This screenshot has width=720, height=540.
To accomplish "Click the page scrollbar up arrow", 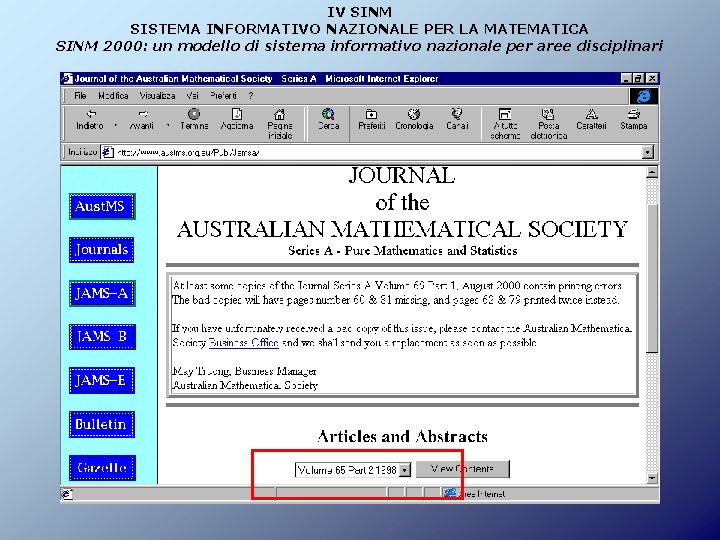I will (x=652, y=172).
